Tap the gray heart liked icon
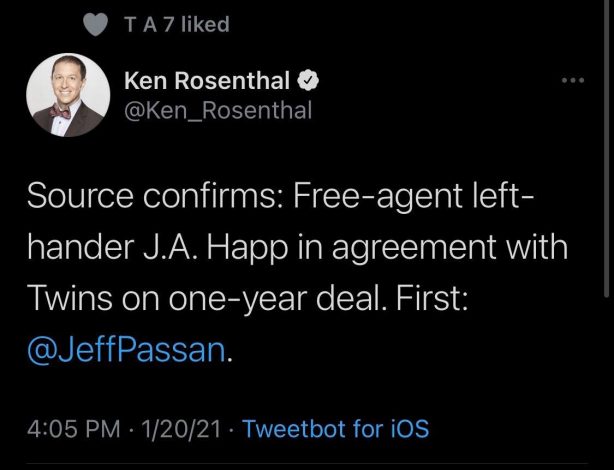 tap(96, 25)
